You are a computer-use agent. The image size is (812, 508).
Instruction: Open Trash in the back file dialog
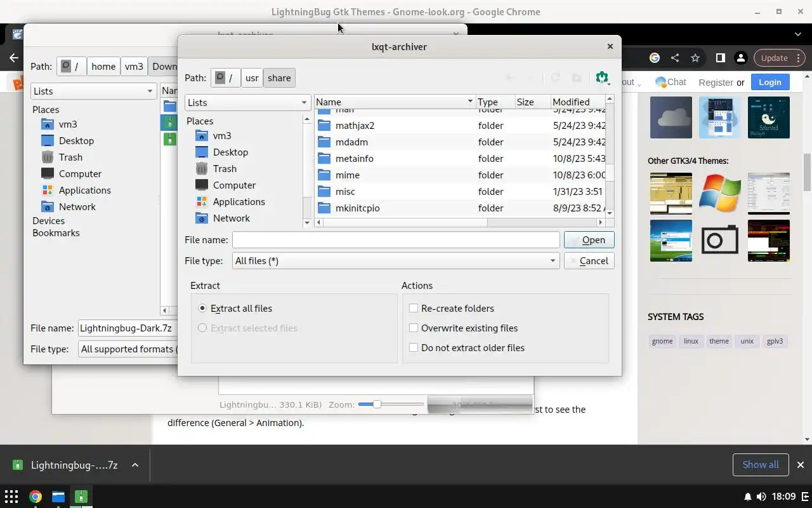[x=70, y=157]
